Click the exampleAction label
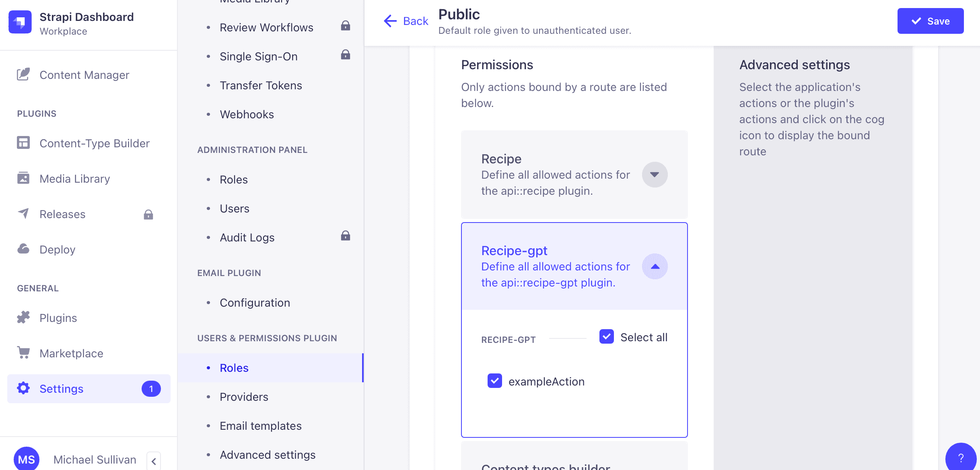This screenshot has height=470, width=980. pyautogui.click(x=546, y=381)
